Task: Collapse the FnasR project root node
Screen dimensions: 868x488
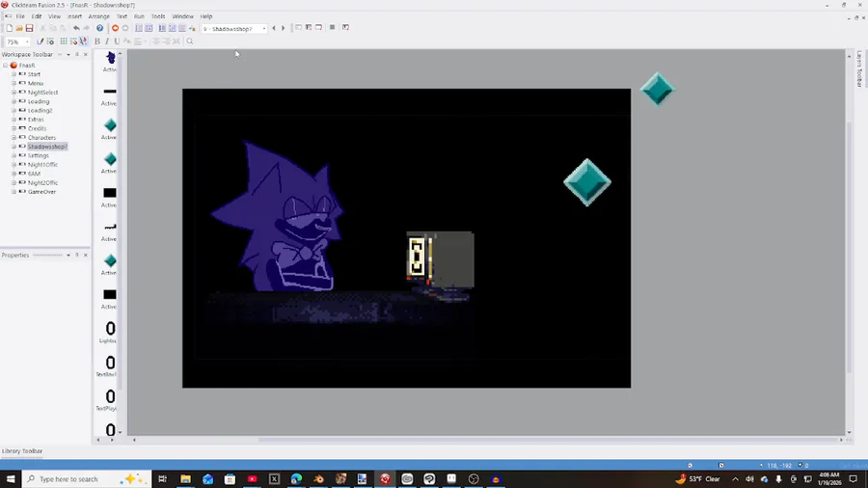Action: (6, 66)
